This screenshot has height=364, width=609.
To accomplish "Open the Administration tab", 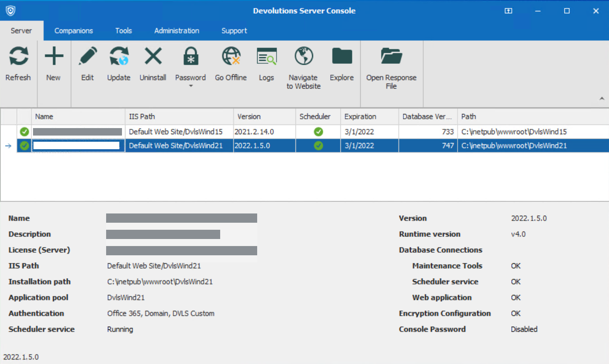I will point(177,31).
